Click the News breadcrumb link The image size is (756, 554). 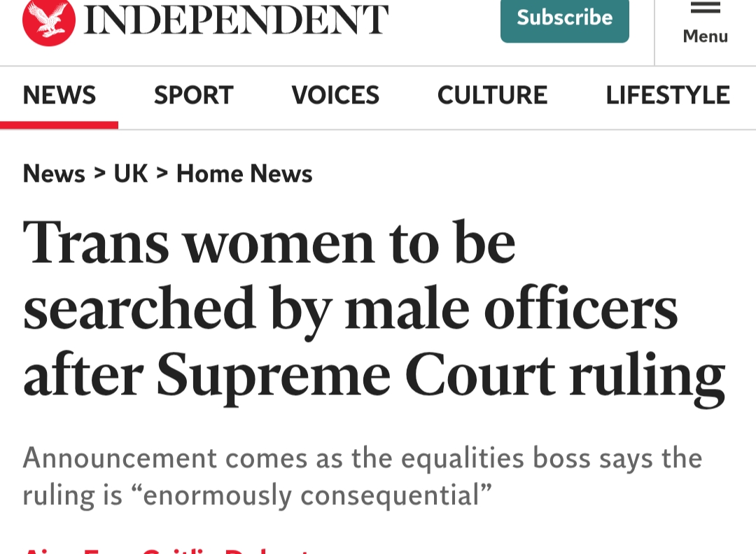pyautogui.click(x=54, y=173)
